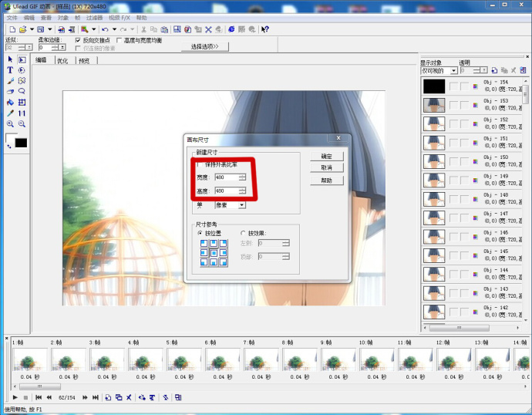Enable keep aspect ratio checkbox in dialog
This screenshot has width=532, height=415.
[199, 164]
